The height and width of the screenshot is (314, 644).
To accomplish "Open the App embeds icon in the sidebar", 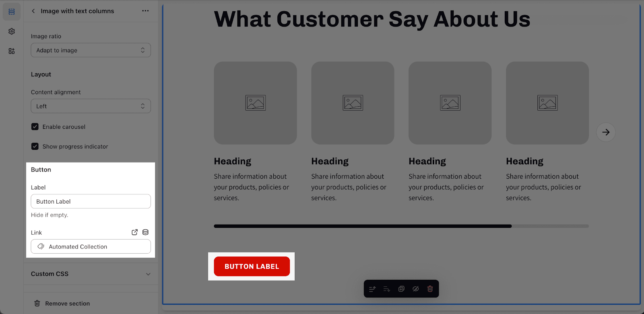I will [x=12, y=51].
